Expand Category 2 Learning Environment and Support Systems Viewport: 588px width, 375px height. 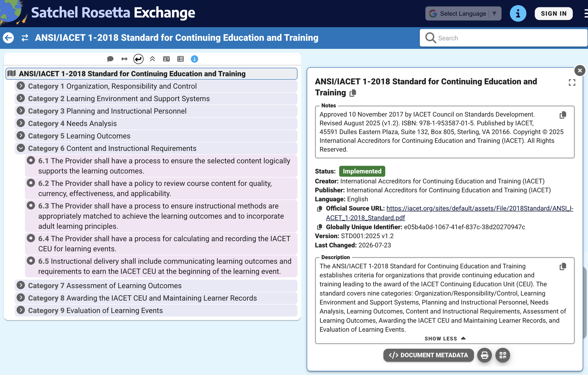21,98
